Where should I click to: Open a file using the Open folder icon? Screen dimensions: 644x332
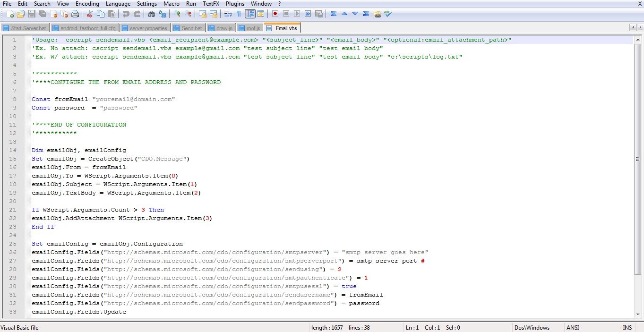pos(20,14)
